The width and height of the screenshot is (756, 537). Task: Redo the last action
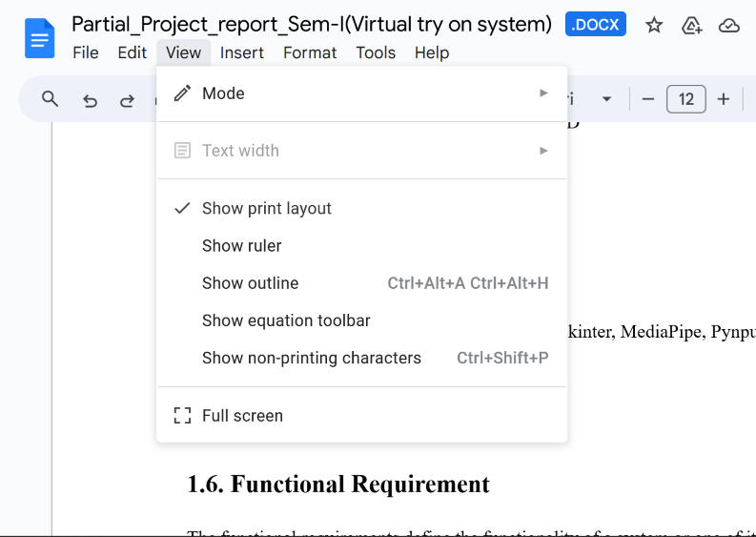tap(127, 100)
